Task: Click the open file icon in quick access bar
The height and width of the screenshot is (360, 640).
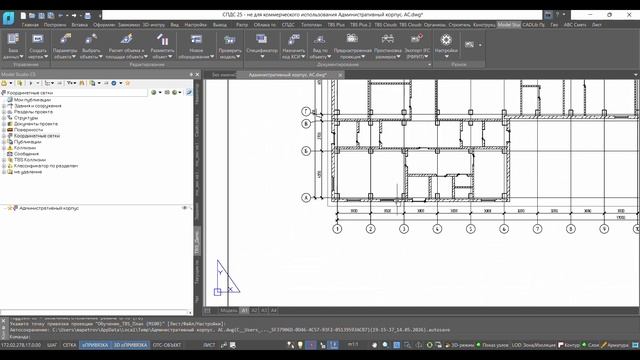Action: [32, 16]
